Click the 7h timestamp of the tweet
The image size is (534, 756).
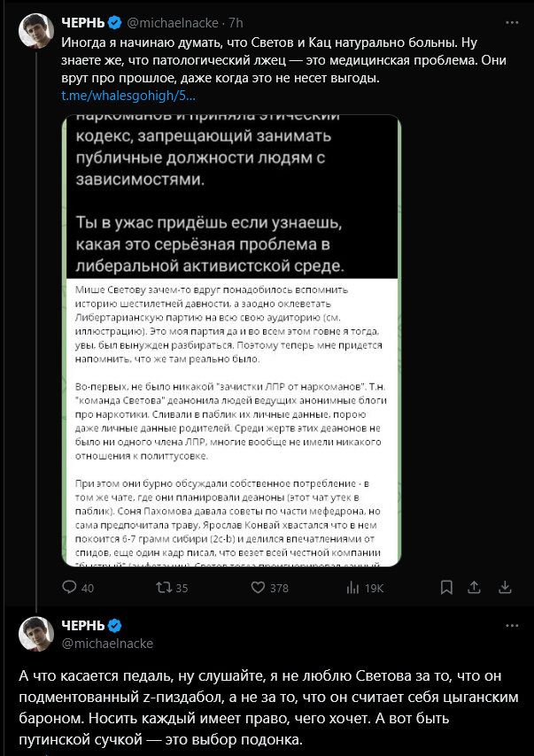pos(236,23)
